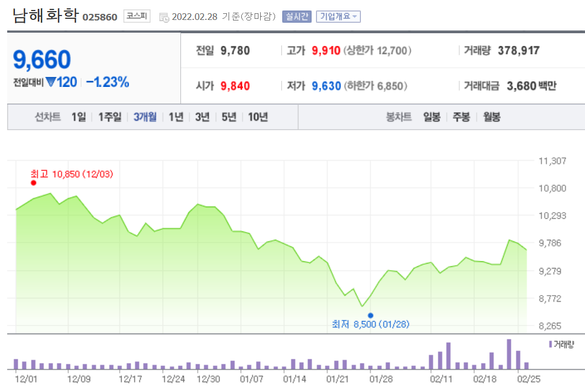Image resolution: width=585 pixels, height=392 pixels.
Task: Select the 1주일 line chart tab
Action: 110,117
